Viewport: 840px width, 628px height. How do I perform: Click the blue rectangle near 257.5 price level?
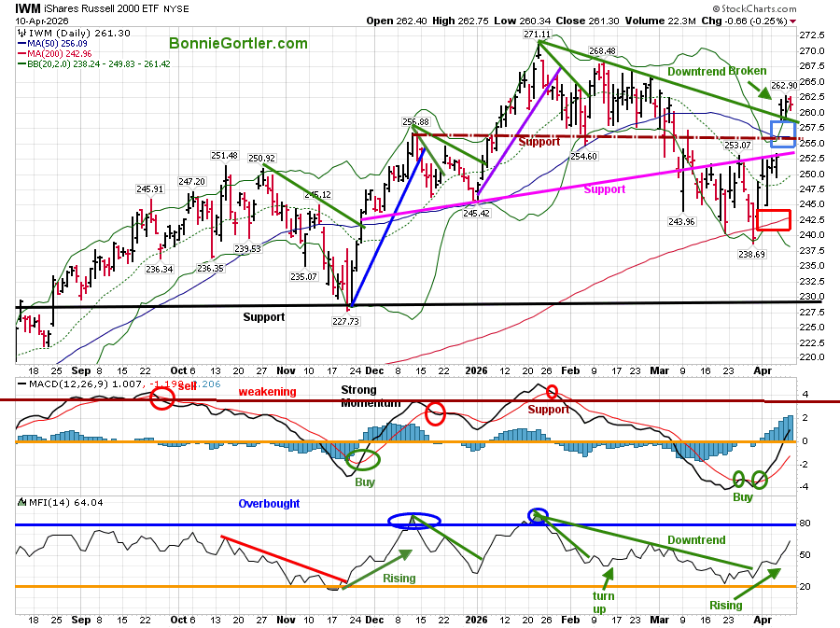tap(781, 133)
